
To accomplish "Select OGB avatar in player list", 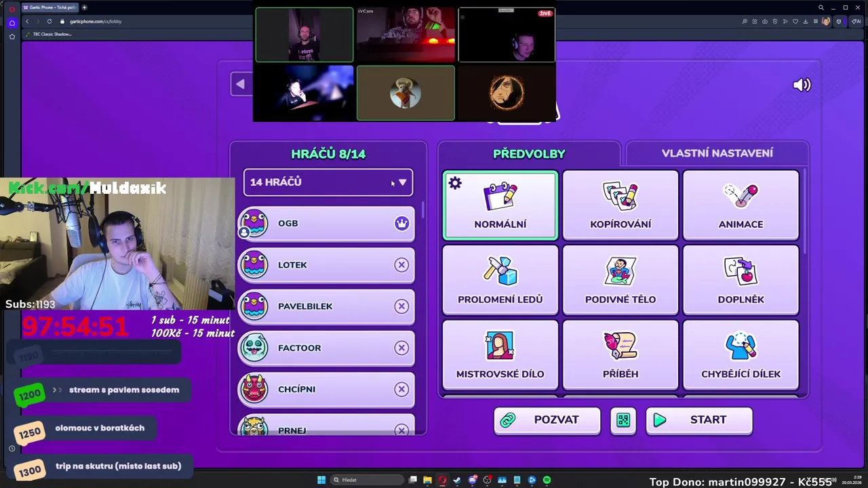I will 254,224.
